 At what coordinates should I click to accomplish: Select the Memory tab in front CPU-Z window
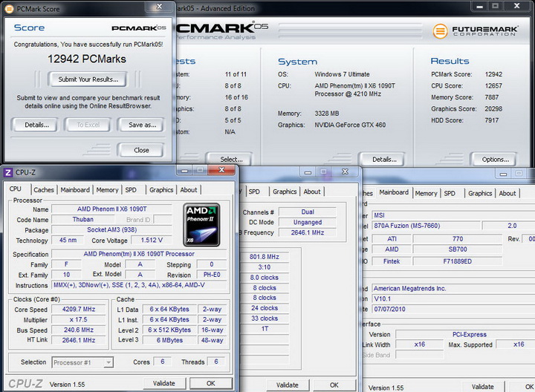[x=107, y=190]
